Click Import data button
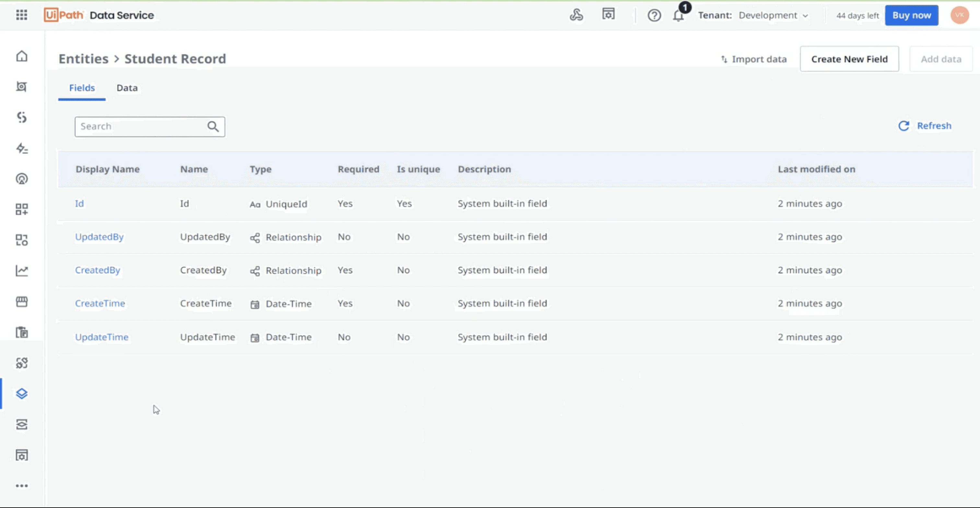 click(x=754, y=59)
